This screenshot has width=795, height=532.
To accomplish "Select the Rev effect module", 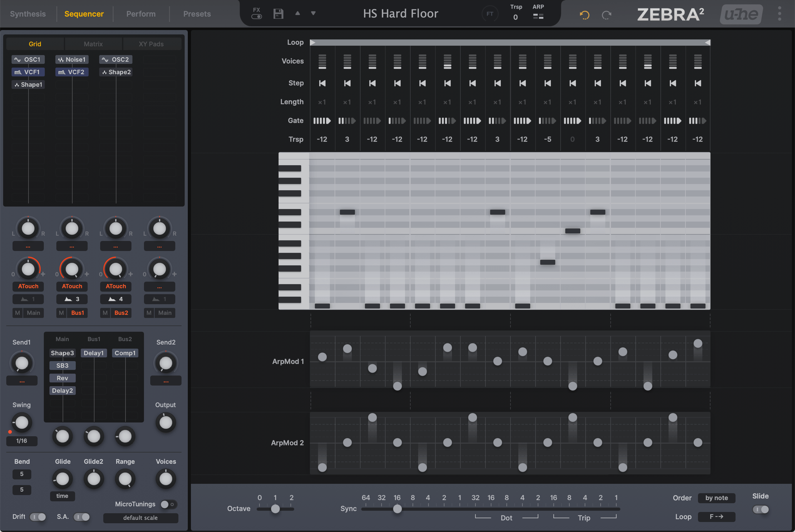I will (x=62, y=378).
